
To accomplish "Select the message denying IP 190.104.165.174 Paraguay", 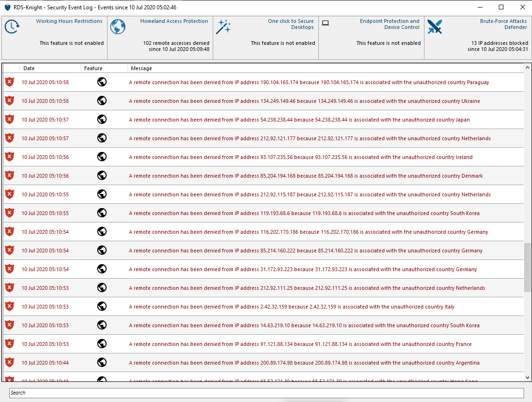I will pos(309,82).
